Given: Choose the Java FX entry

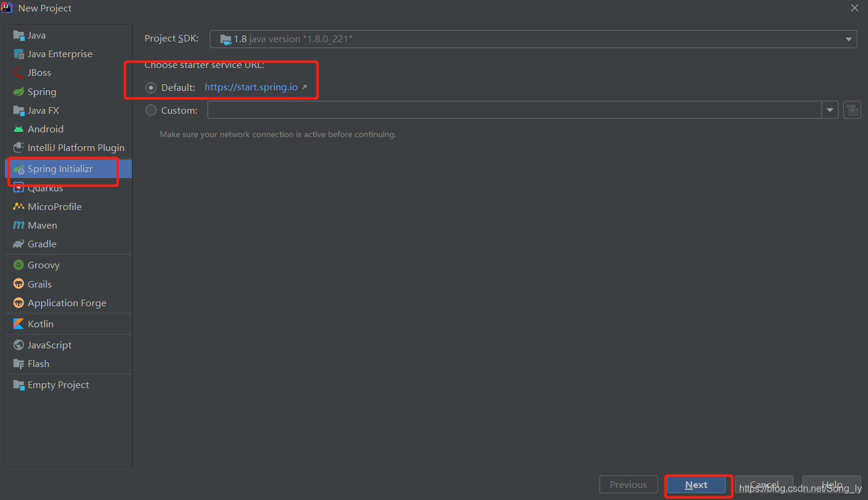Looking at the screenshot, I should pos(43,110).
